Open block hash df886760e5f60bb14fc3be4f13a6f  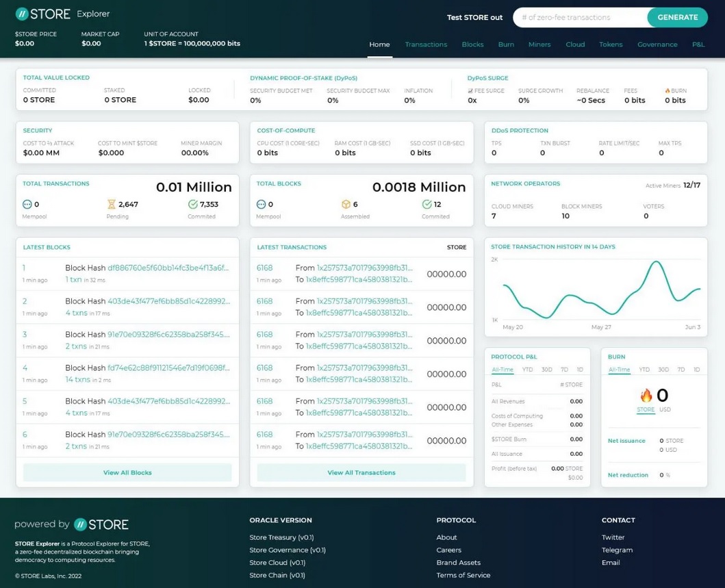pos(168,268)
